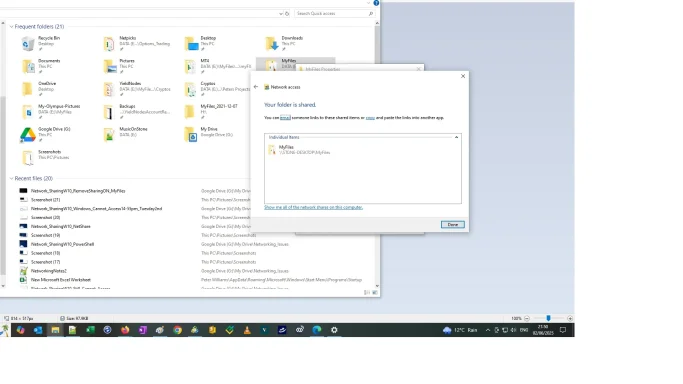Viewport: 683px width, 384px height.
Task: Open the Pictures folder
Action: [109, 66]
